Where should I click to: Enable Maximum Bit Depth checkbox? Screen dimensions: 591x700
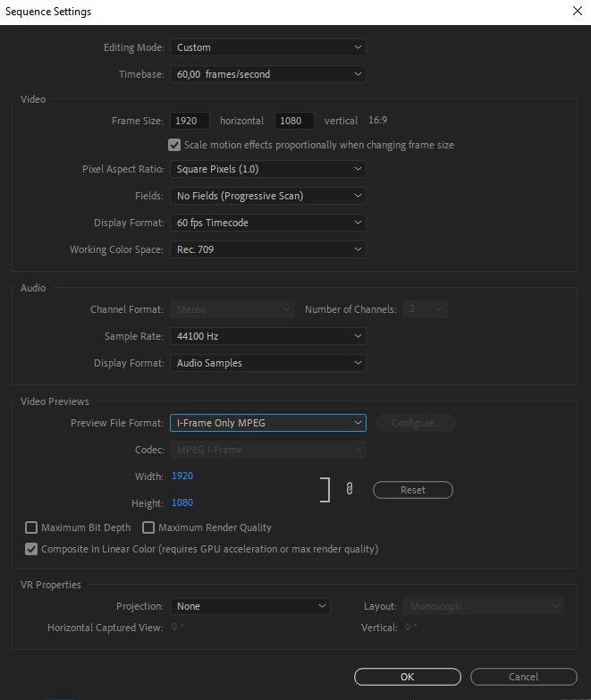point(31,527)
